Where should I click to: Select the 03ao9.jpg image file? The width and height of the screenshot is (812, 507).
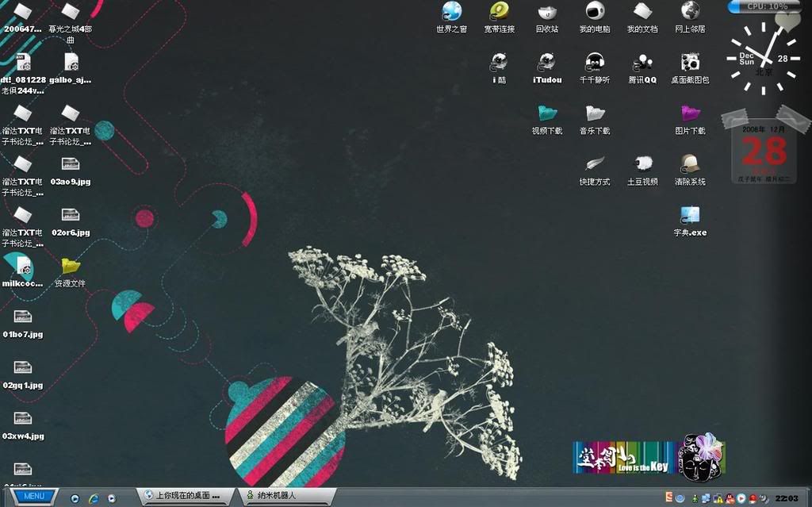(x=71, y=164)
